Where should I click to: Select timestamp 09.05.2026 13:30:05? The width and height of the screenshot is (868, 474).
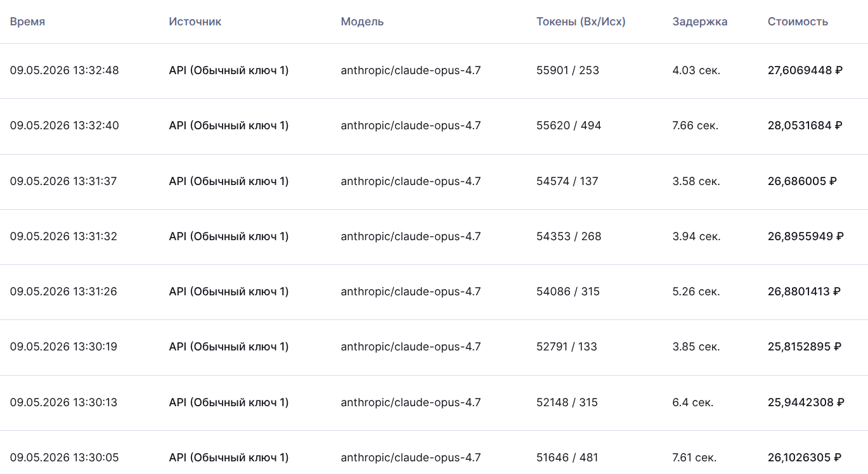point(64,458)
